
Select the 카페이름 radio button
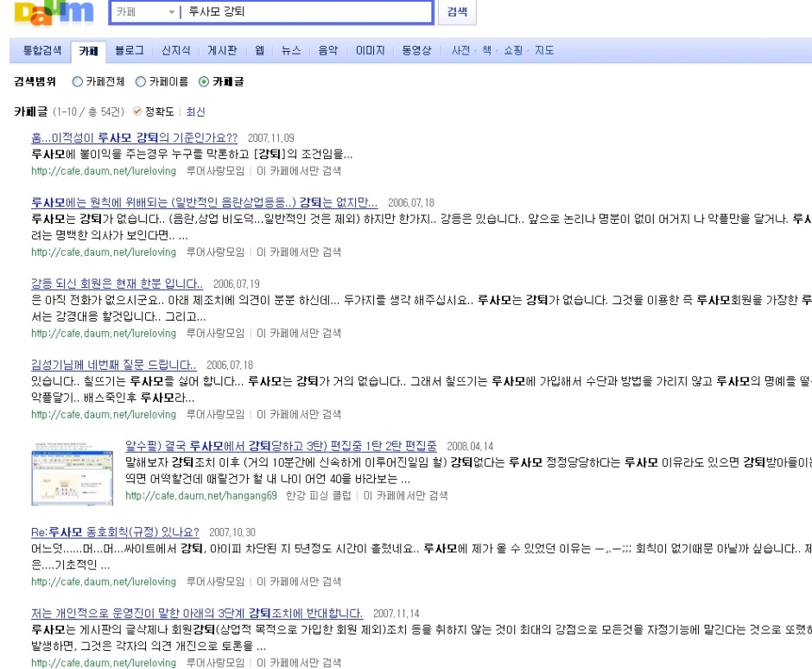pyautogui.click(x=140, y=81)
